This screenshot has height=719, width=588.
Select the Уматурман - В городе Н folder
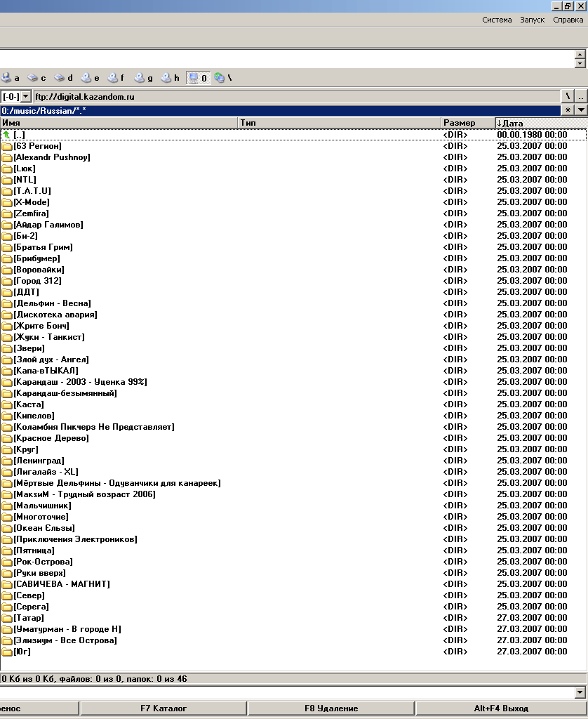click(x=293, y=629)
